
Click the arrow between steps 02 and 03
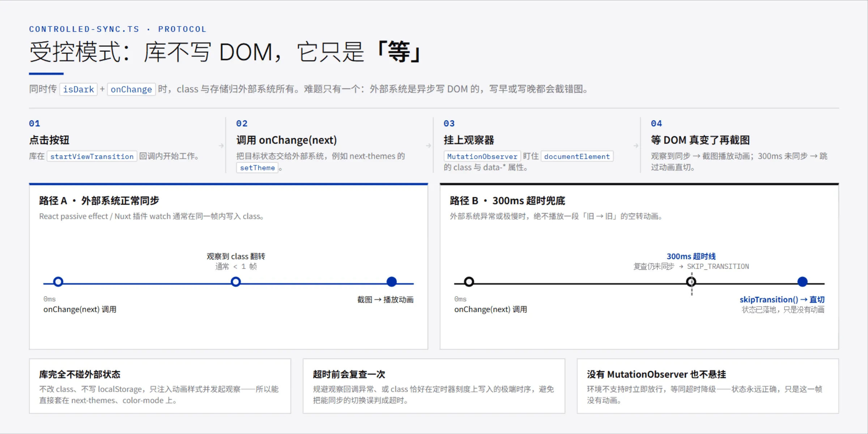pos(428,146)
